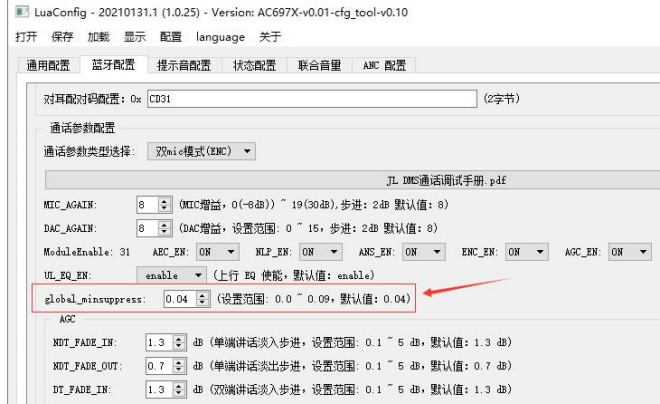
Task: Decrease MIC_AGAIN with down arrow
Action: [165, 209]
